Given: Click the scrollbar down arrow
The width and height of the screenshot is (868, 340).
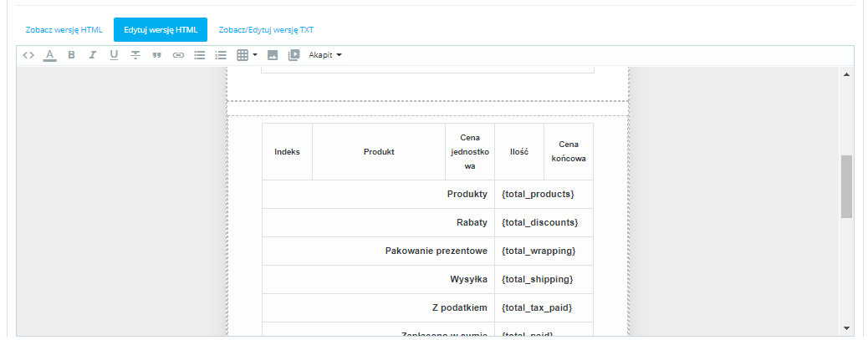Looking at the screenshot, I should click(846, 327).
